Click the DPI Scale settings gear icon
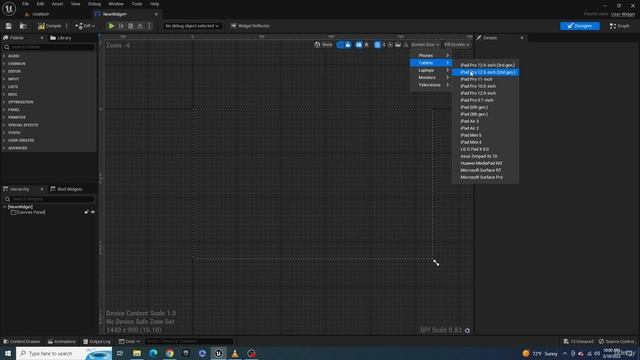The width and height of the screenshot is (640, 360). pos(467,331)
